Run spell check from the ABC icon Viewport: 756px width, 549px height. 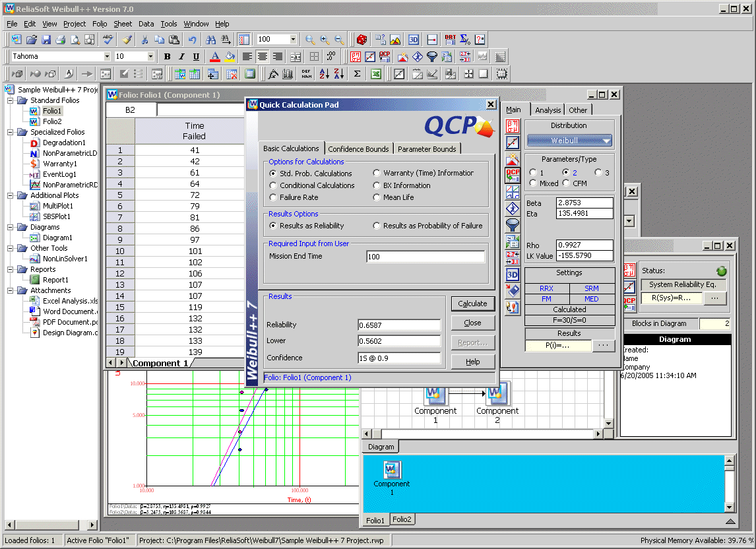click(x=108, y=40)
